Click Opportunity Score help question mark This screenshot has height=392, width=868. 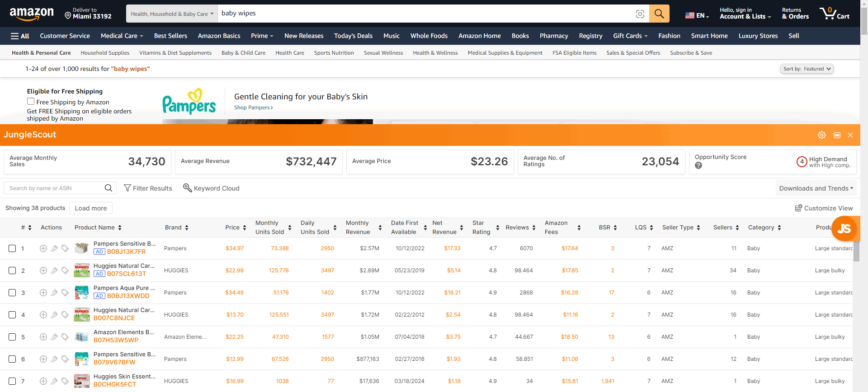698,166
